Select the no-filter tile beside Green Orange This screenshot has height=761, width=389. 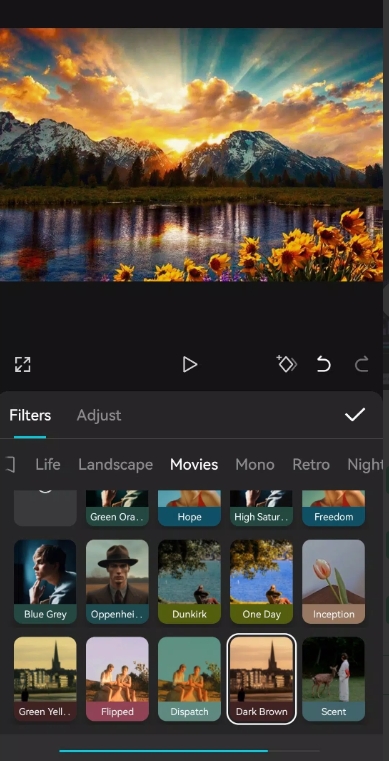click(45, 508)
